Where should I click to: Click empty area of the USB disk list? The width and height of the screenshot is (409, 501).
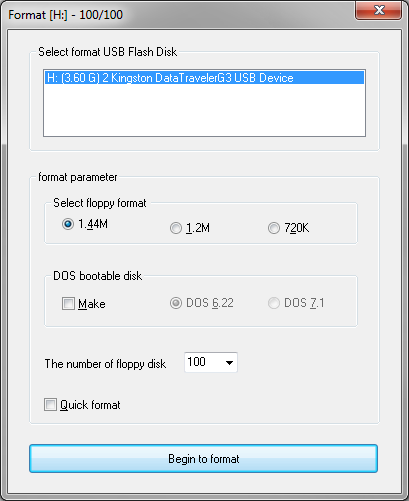pyautogui.click(x=204, y=110)
